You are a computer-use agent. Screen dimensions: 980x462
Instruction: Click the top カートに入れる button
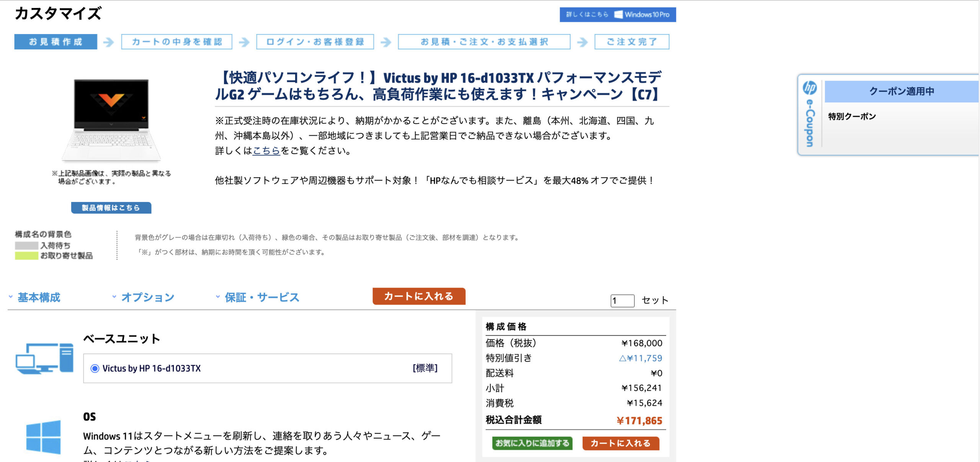pyautogui.click(x=419, y=296)
